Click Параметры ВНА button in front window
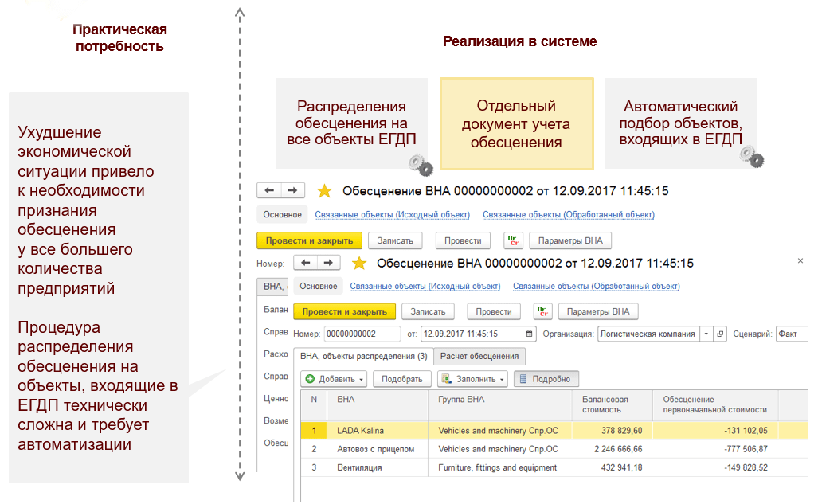Viewport: 818px width, 504px height. 598,311
